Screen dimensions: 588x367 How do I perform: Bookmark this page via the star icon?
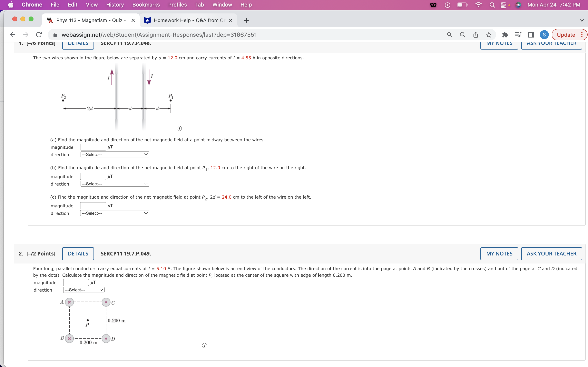(488, 34)
